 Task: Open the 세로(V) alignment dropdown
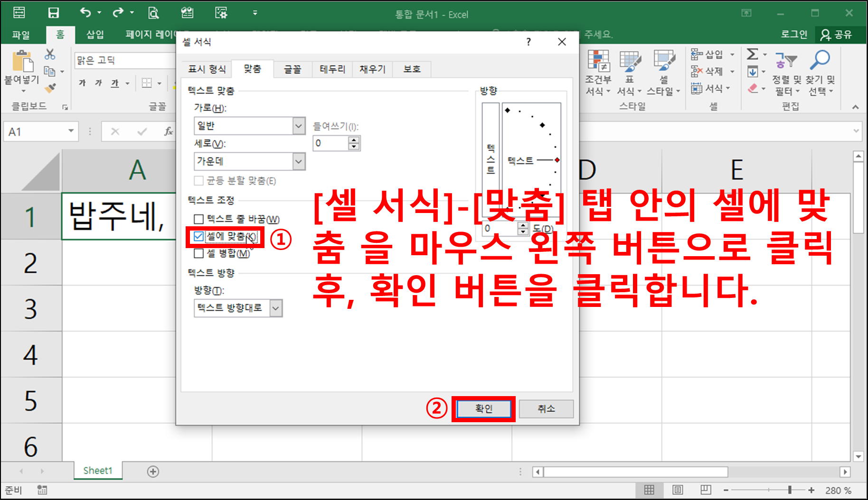tap(298, 161)
